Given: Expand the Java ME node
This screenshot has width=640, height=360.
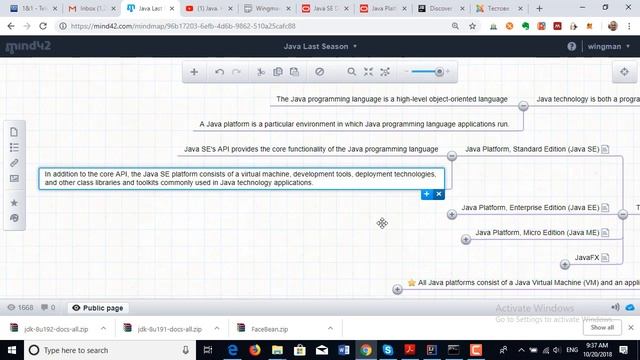Looking at the screenshot, I should pos(466,240).
